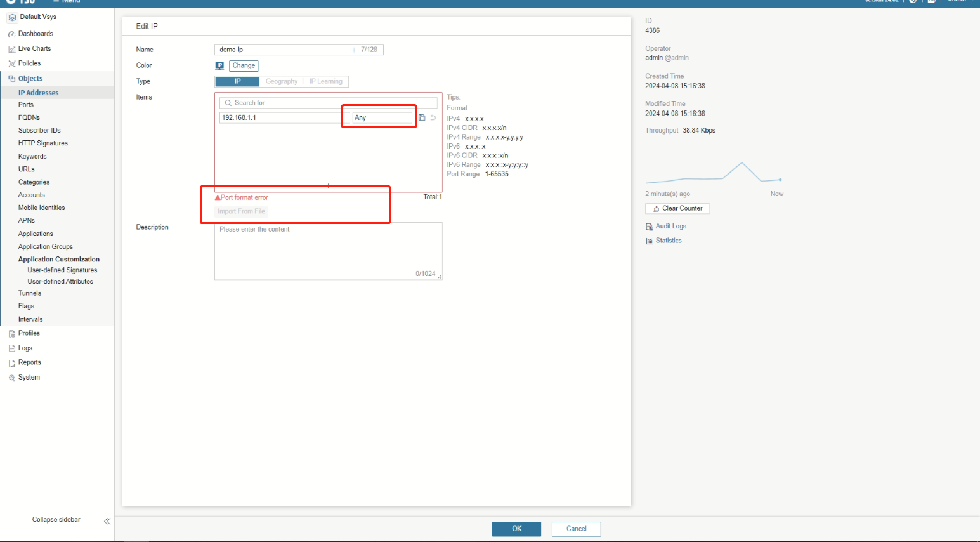This screenshot has width=980, height=542.
Task: Select the IP type option
Action: pos(237,81)
